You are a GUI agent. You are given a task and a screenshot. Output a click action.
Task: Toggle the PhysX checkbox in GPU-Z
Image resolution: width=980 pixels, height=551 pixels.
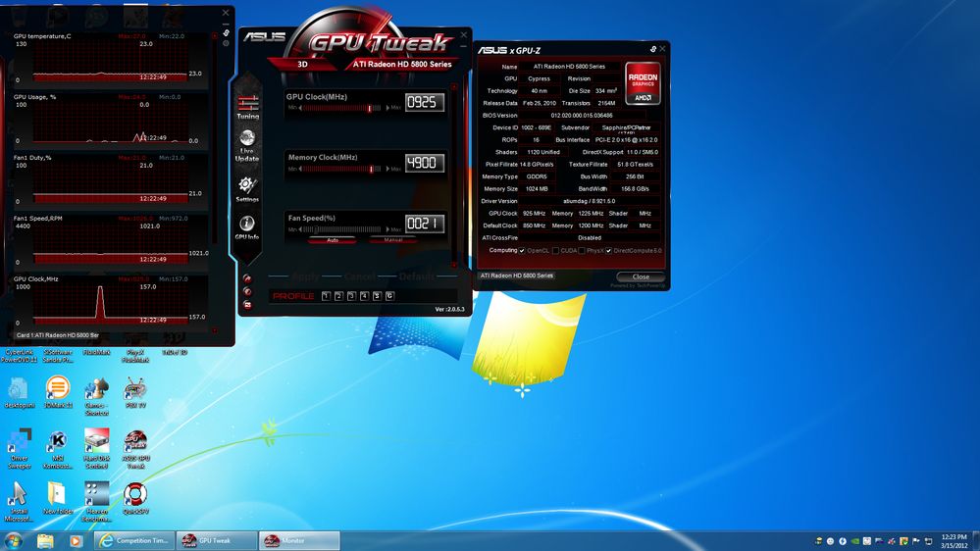coord(582,251)
